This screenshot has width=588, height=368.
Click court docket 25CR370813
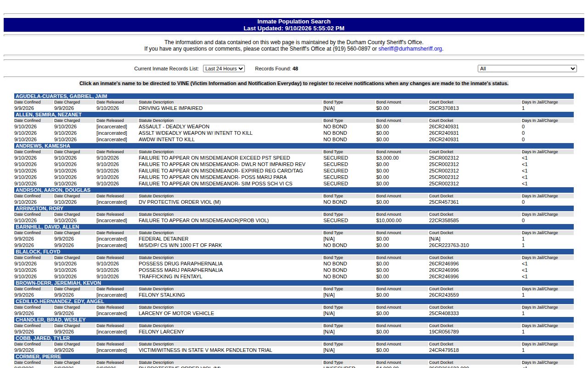pyautogui.click(x=444, y=108)
